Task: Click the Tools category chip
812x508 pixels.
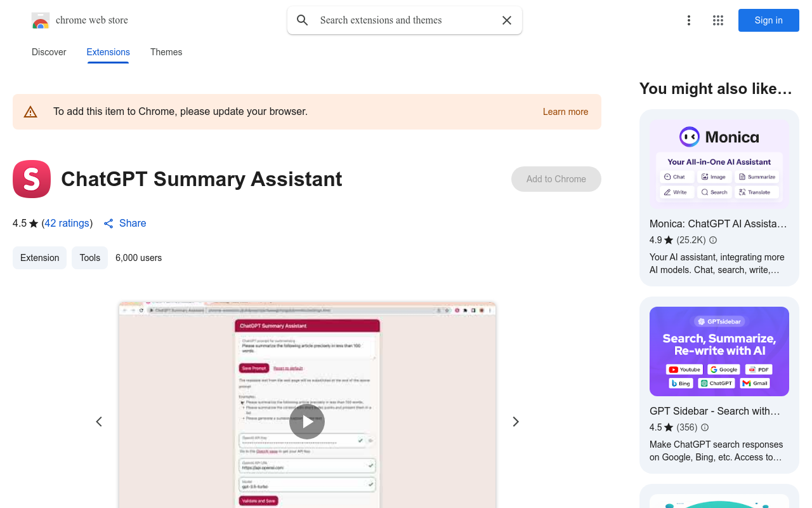Action: [90, 258]
